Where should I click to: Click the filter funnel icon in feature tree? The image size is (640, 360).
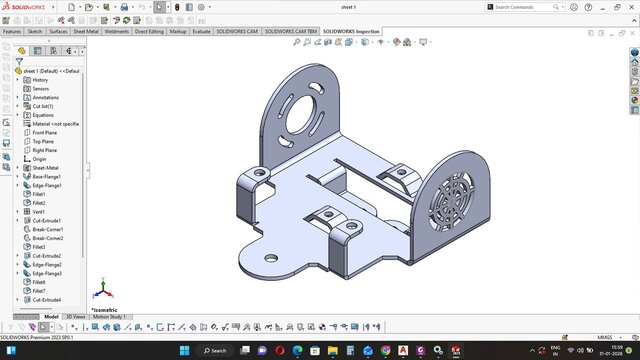point(19,61)
